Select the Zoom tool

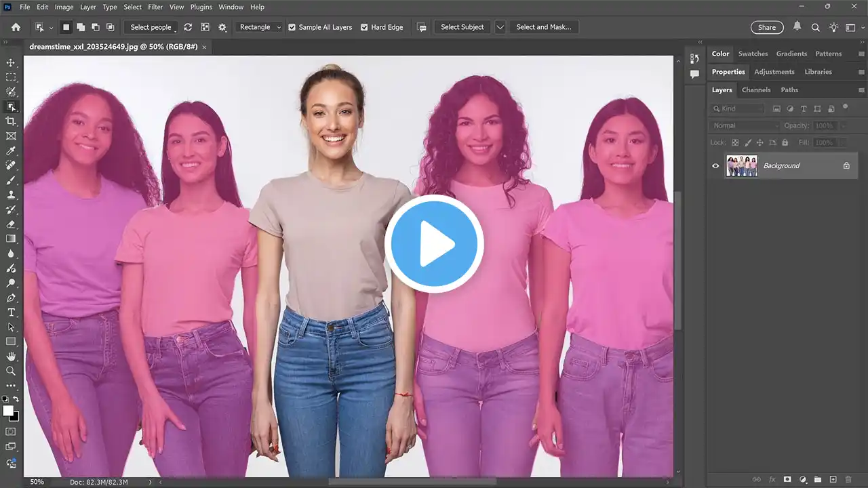click(11, 371)
